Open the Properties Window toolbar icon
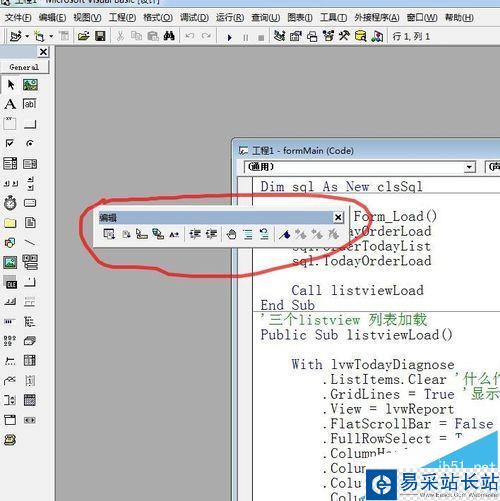Image resolution: width=500 pixels, height=501 pixels. click(x=296, y=36)
